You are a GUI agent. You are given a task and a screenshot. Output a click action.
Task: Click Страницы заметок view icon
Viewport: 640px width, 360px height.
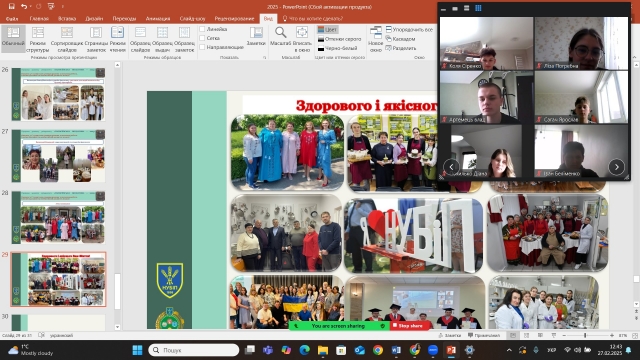(96, 39)
